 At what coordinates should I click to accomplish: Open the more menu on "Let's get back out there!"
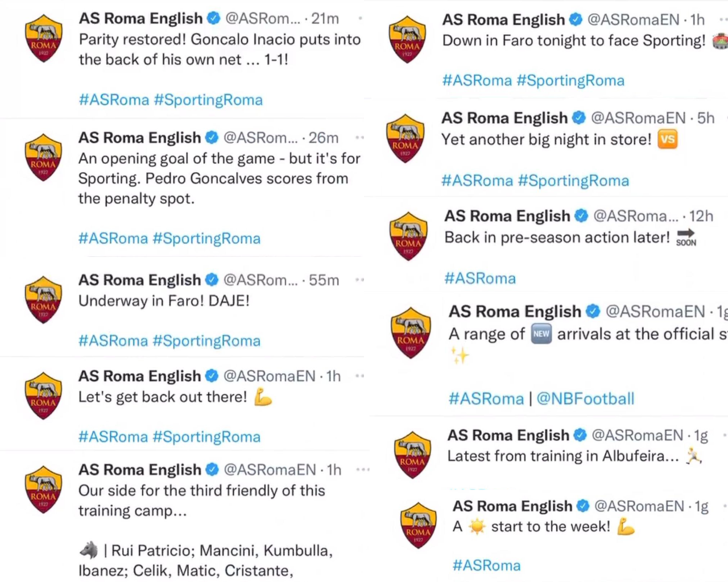[x=359, y=376]
